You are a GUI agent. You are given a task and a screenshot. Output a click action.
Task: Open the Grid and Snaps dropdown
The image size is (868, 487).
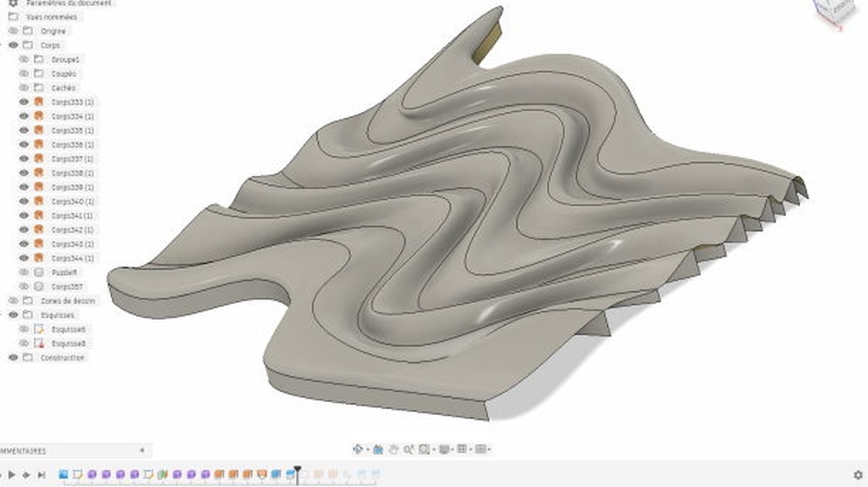tap(463, 449)
